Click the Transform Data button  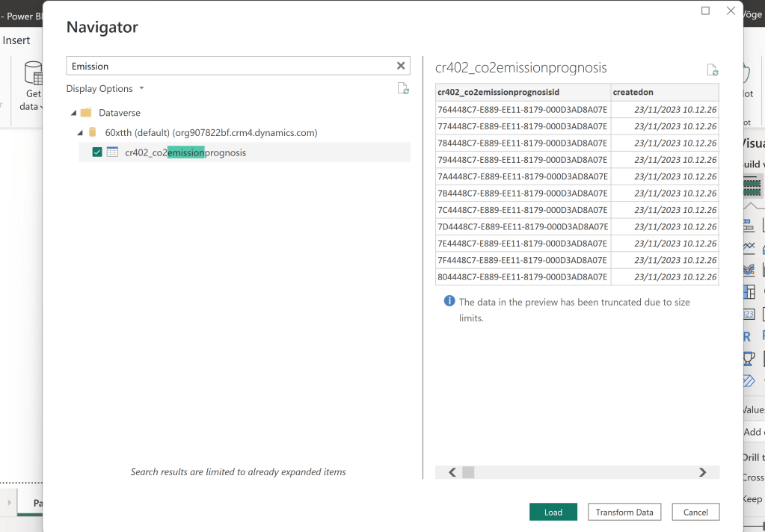pyautogui.click(x=624, y=512)
